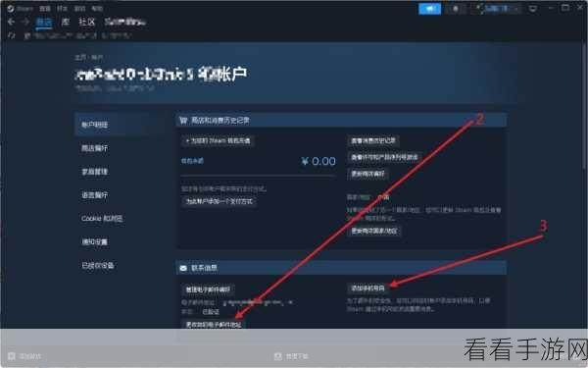Go back with the left arrow
The width and height of the screenshot is (588, 368).
(11, 22)
